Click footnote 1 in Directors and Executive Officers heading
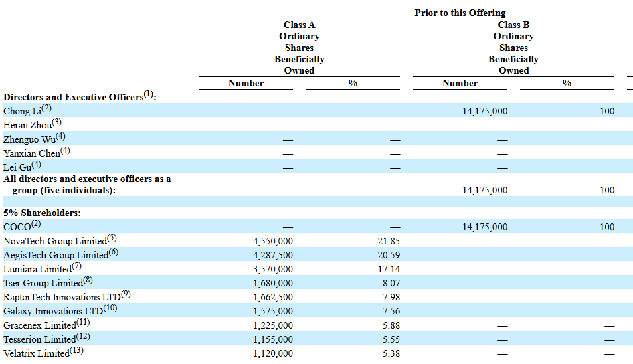The image size is (633, 364). tap(148, 94)
